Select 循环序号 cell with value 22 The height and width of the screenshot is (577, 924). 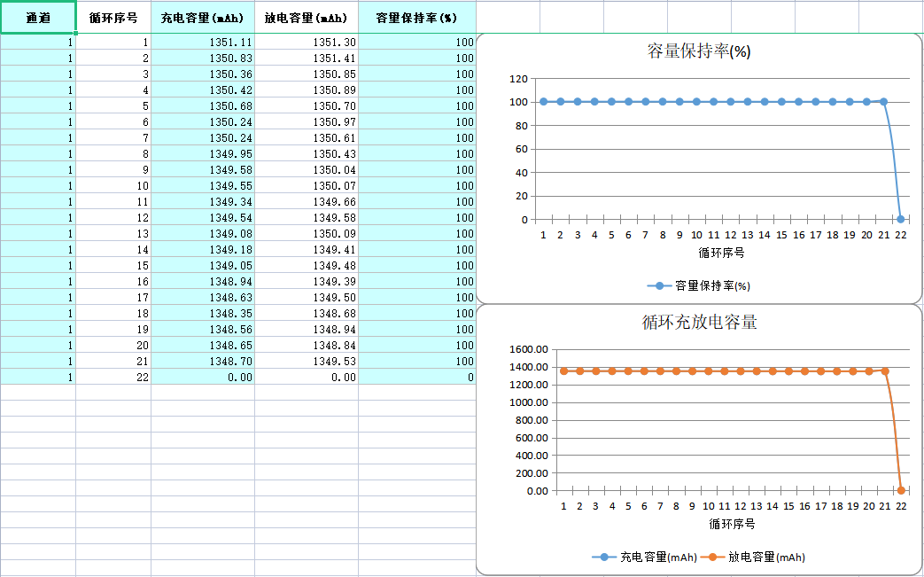pyautogui.click(x=113, y=376)
